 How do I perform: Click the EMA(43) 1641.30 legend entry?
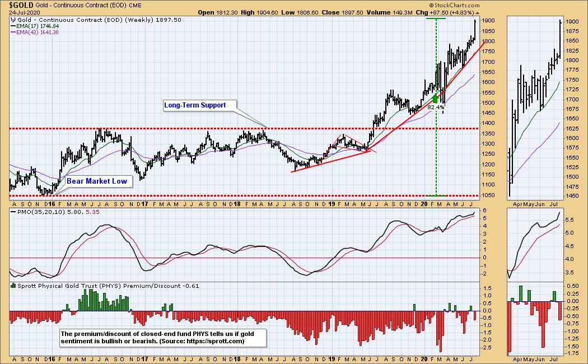(x=35, y=32)
